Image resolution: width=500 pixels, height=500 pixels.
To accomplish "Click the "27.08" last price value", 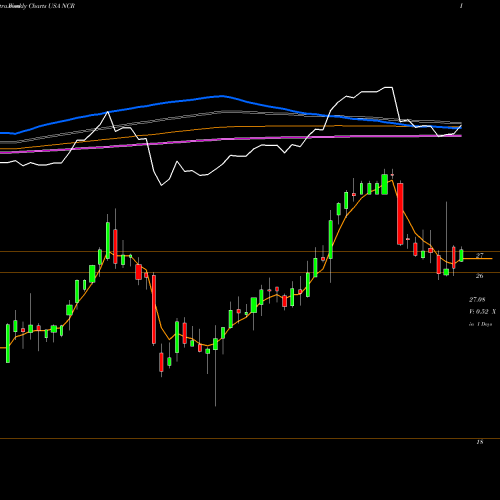I will pos(477,300).
